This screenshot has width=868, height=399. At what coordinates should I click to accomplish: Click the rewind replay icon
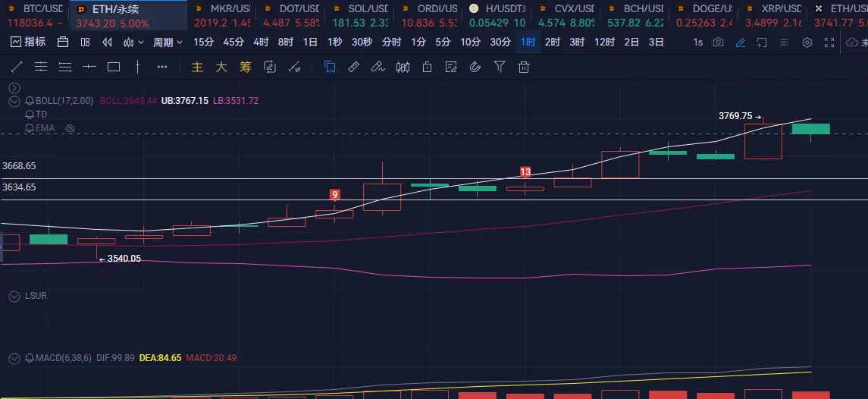tap(108, 42)
